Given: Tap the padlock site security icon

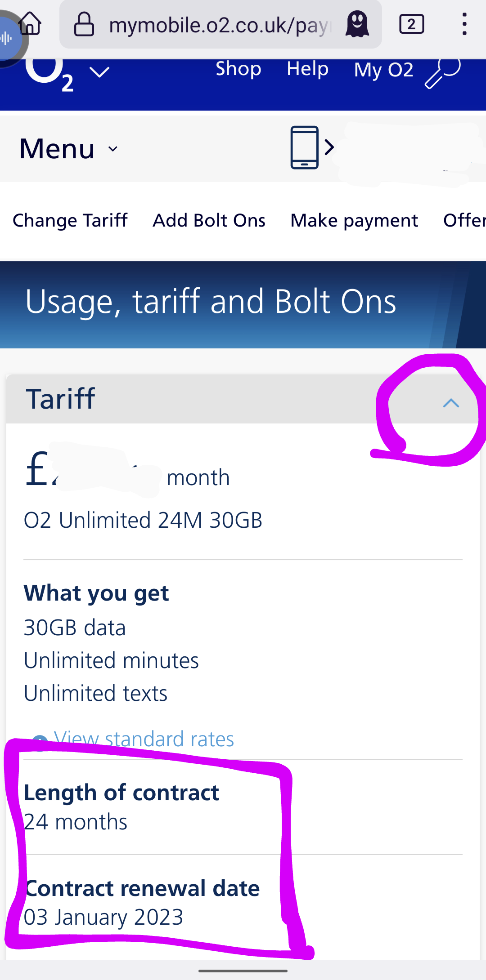Looking at the screenshot, I should coord(84,24).
